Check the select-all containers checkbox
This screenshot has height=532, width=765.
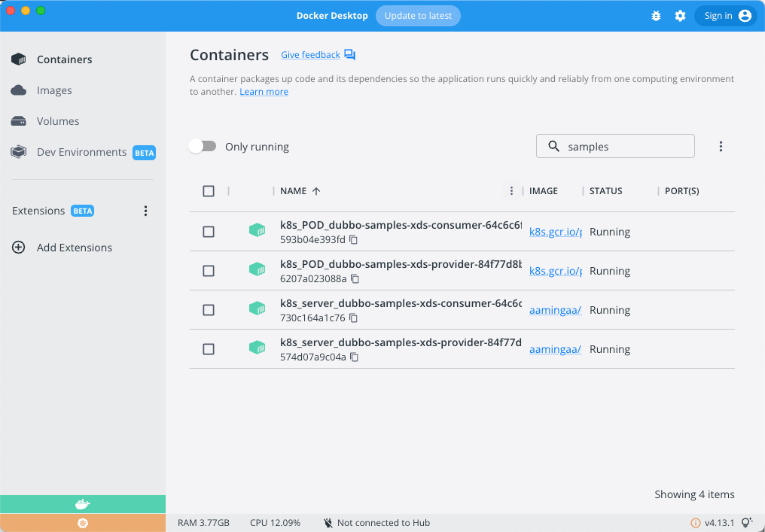pyautogui.click(x=209, y=191)
